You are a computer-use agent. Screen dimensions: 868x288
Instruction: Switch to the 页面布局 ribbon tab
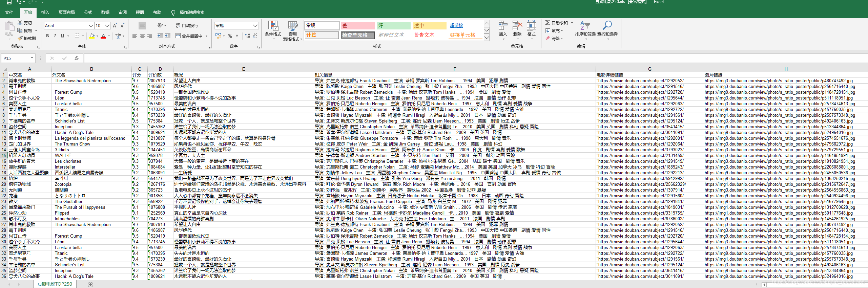pyautogui.click(x=67, y=13)
